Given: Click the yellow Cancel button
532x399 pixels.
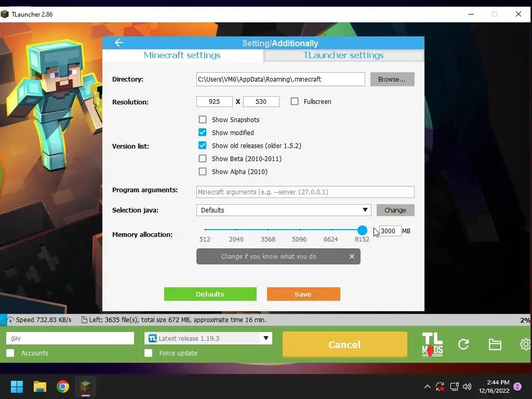Looking at the screenshot, I should coord(345,344).
